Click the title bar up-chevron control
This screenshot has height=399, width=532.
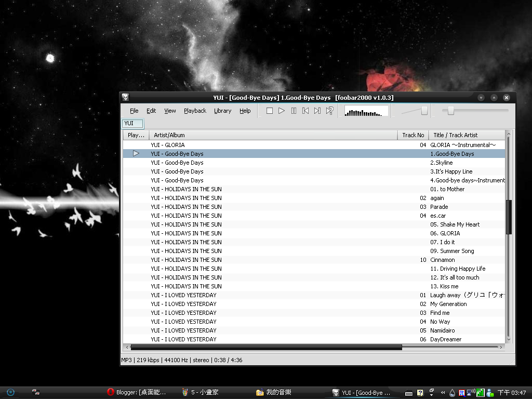(494, 97)
